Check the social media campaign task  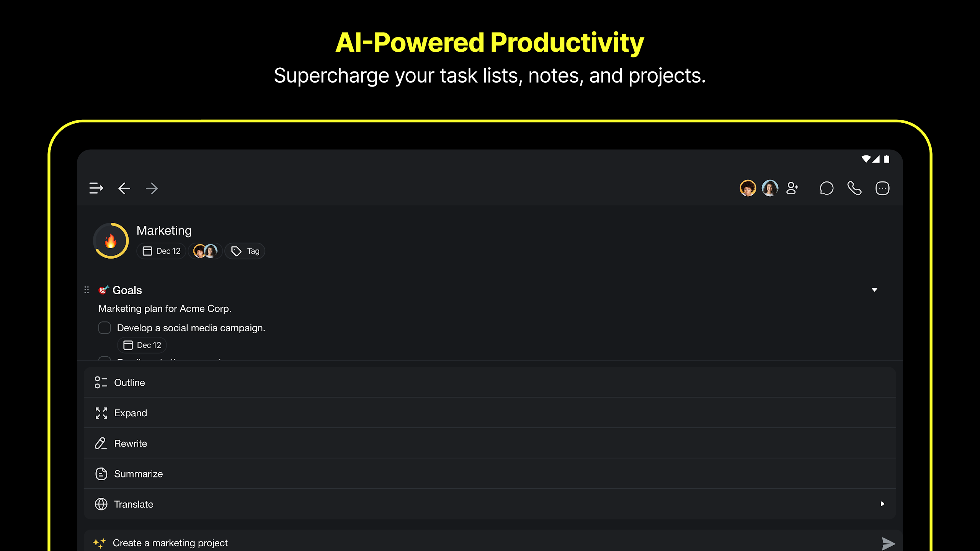105,328
